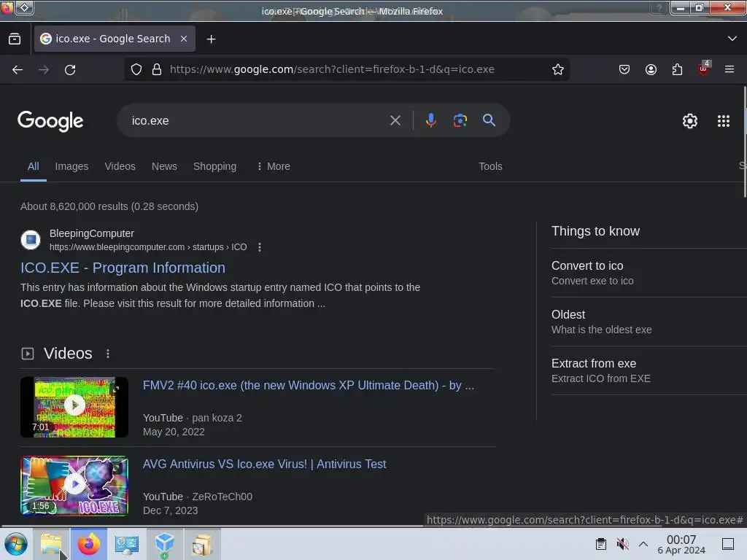
Task: Open Firefox account menu
Action: click(651, 69)
